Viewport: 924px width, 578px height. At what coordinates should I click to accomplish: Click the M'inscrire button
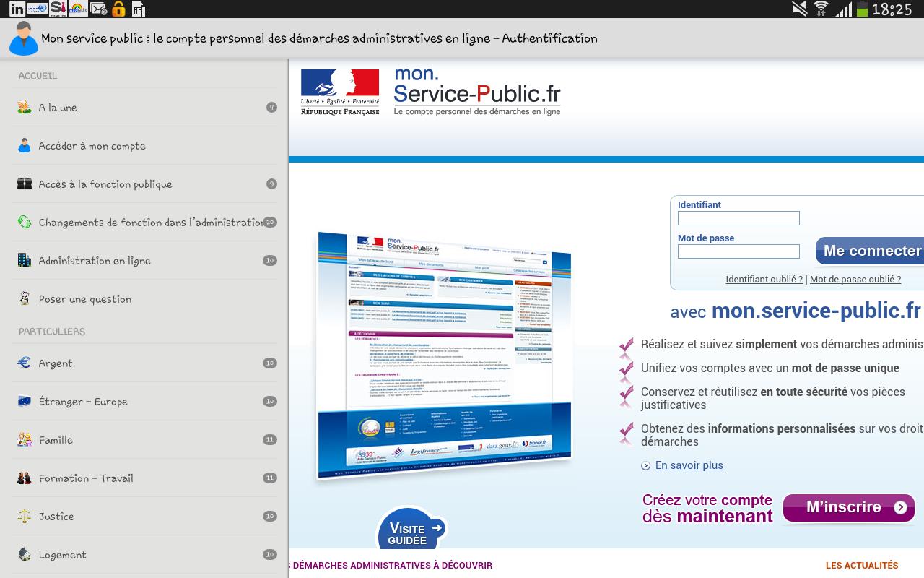(x=849, y=508)
